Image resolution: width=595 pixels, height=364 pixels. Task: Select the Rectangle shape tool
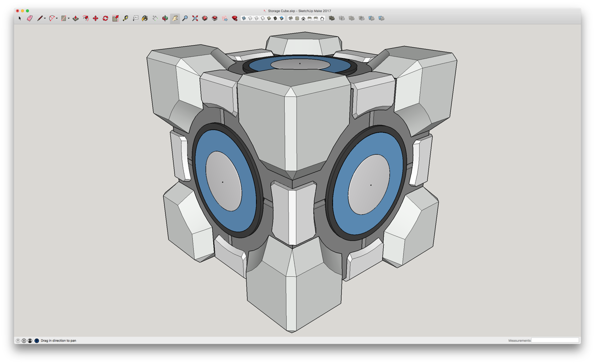[x=63, y=18]
